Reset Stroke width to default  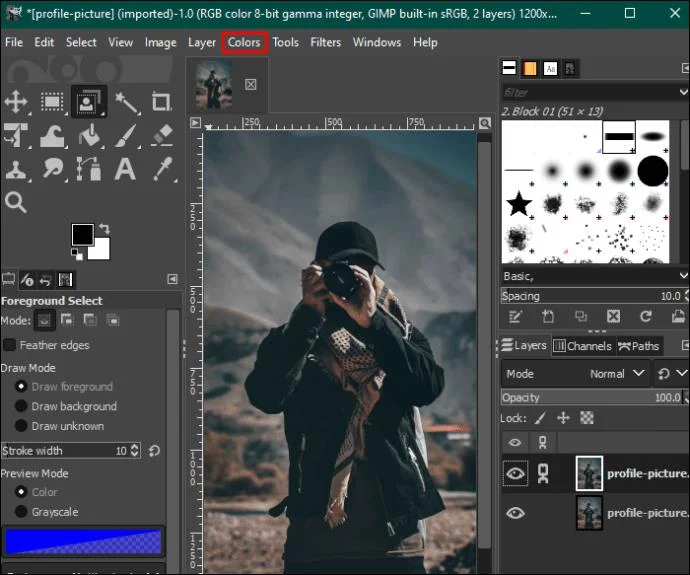click(154, 450)
